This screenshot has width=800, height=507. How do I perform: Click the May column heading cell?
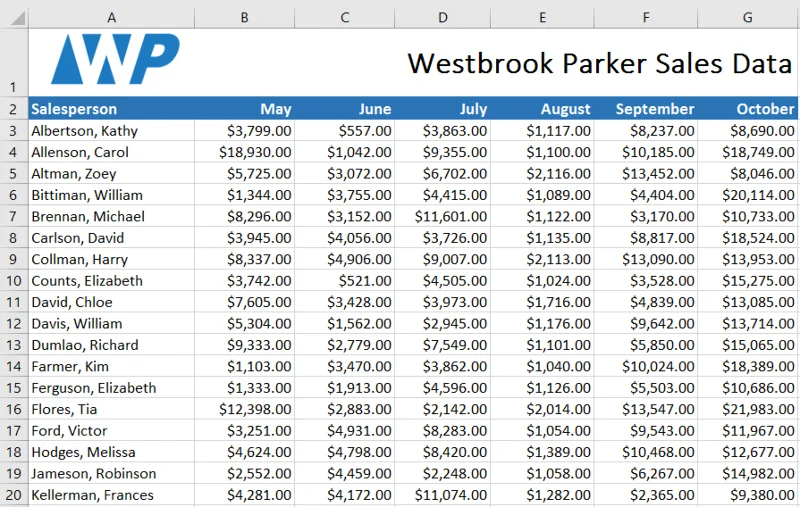(x=244, y=109)
